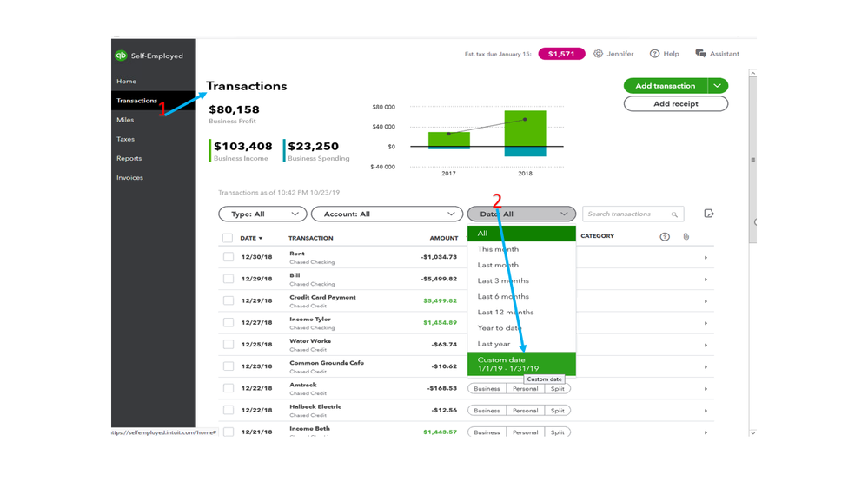Click the attachment paperclip column icon
The height and width of the screenshot is (488, 868).
[686, 237]
